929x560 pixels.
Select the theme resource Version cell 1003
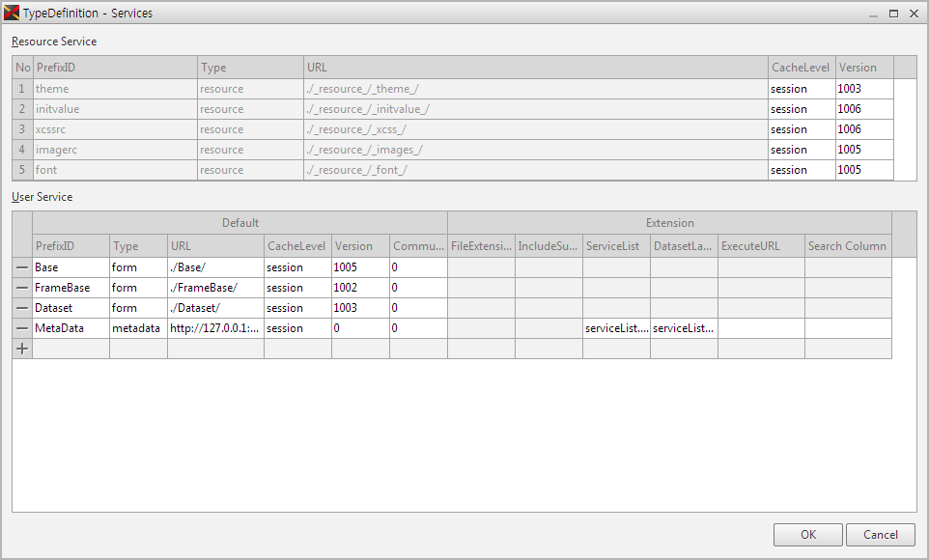click(863, 89)
